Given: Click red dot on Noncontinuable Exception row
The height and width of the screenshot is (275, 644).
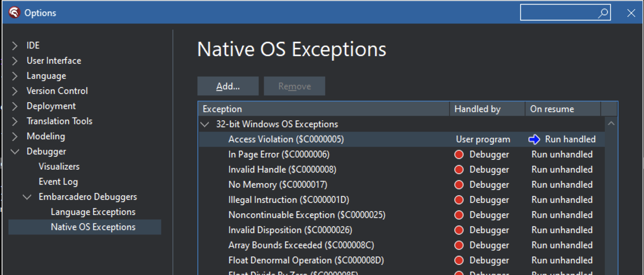Looking at the screenshot, I should pos(459,215).
